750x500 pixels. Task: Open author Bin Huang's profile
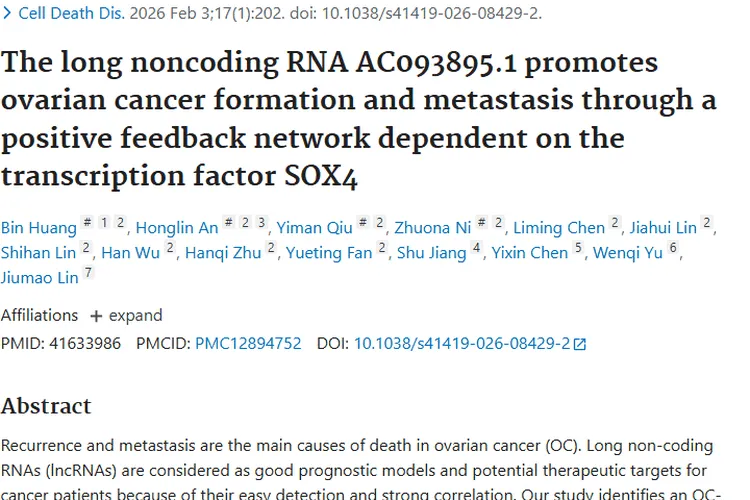39,227
